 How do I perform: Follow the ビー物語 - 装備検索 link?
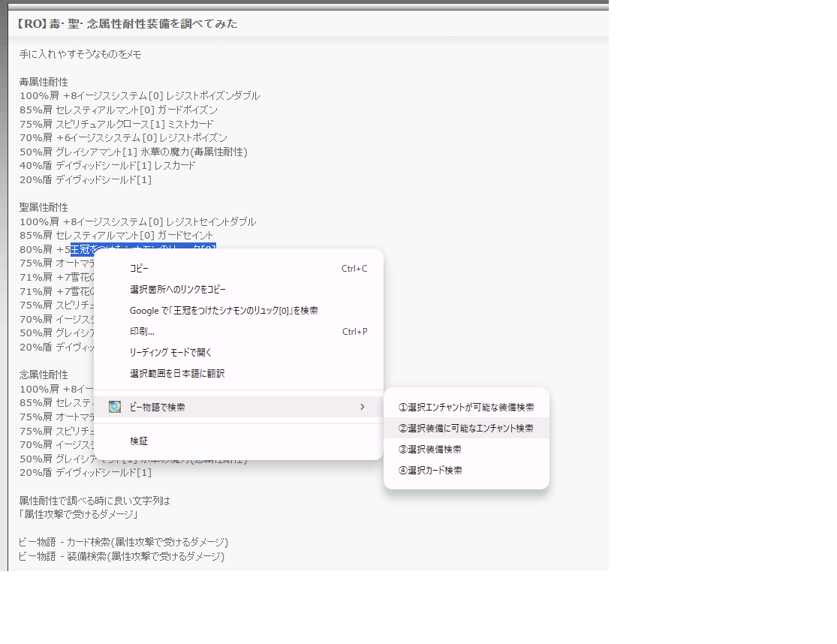coord(121,556)
